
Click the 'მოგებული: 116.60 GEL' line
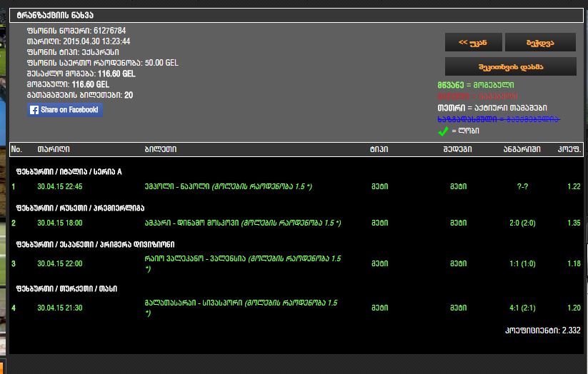(68, 84)
